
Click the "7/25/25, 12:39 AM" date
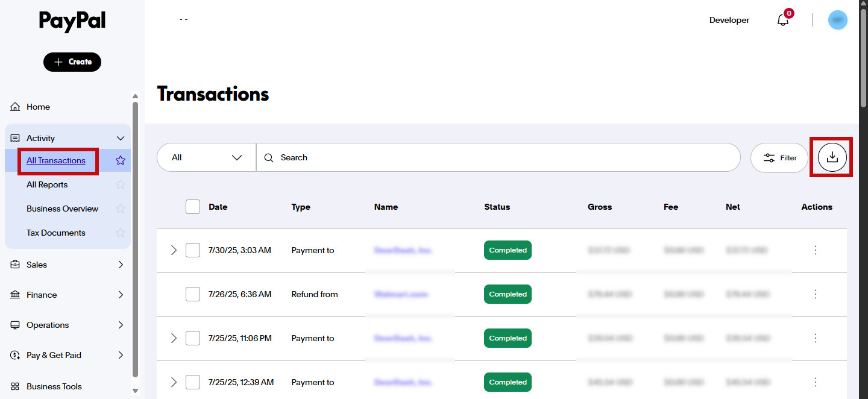click(241, 382)
